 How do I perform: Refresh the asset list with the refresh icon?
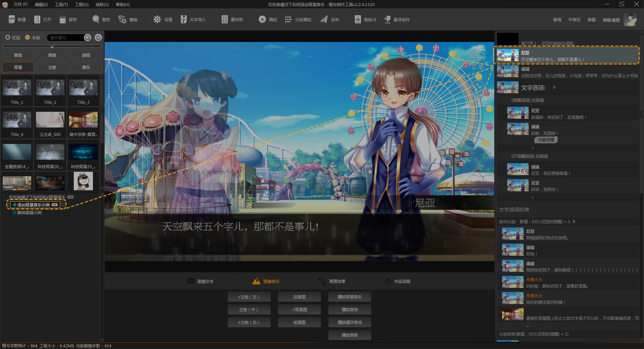click(x=98, y=38)
